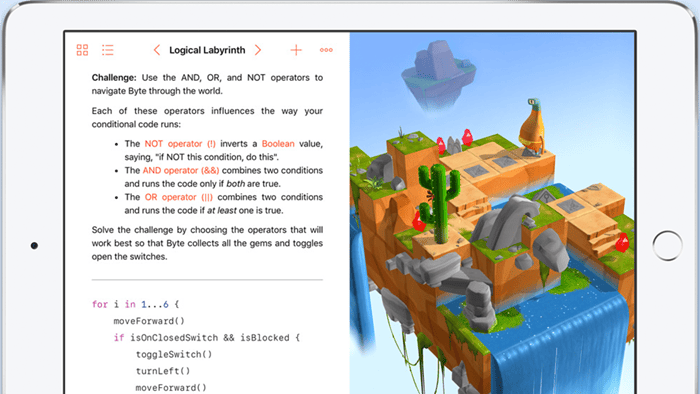
Task: Tap the 'for i in 1...6' code line
Action: click(135, 304)
